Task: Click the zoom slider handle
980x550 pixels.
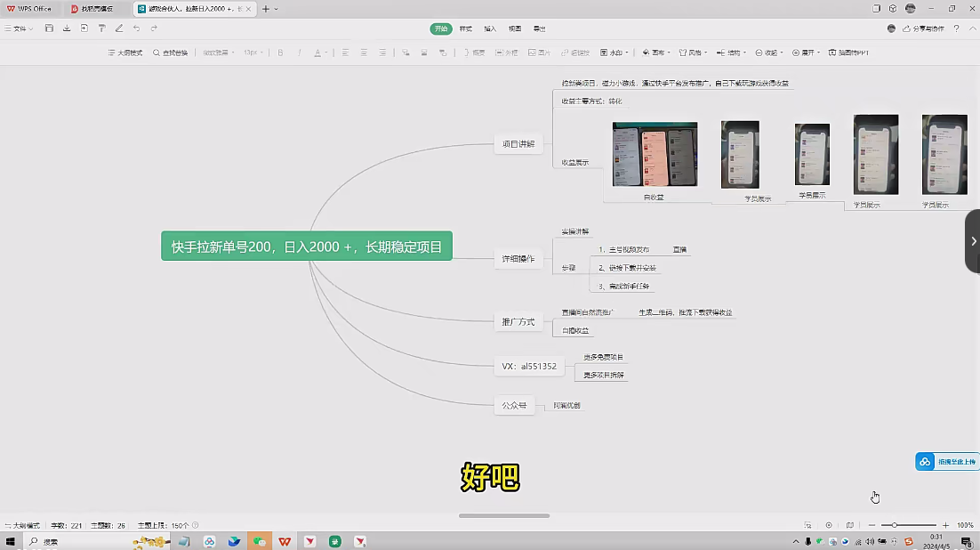Action: point(895,526)
